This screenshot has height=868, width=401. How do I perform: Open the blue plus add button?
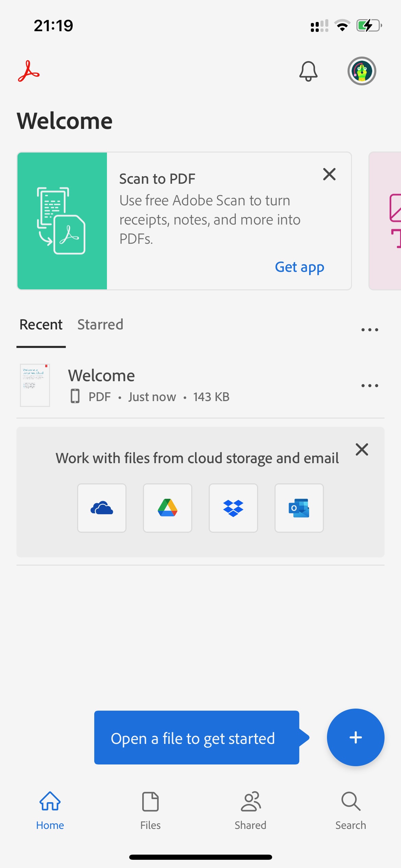(355, 737)
